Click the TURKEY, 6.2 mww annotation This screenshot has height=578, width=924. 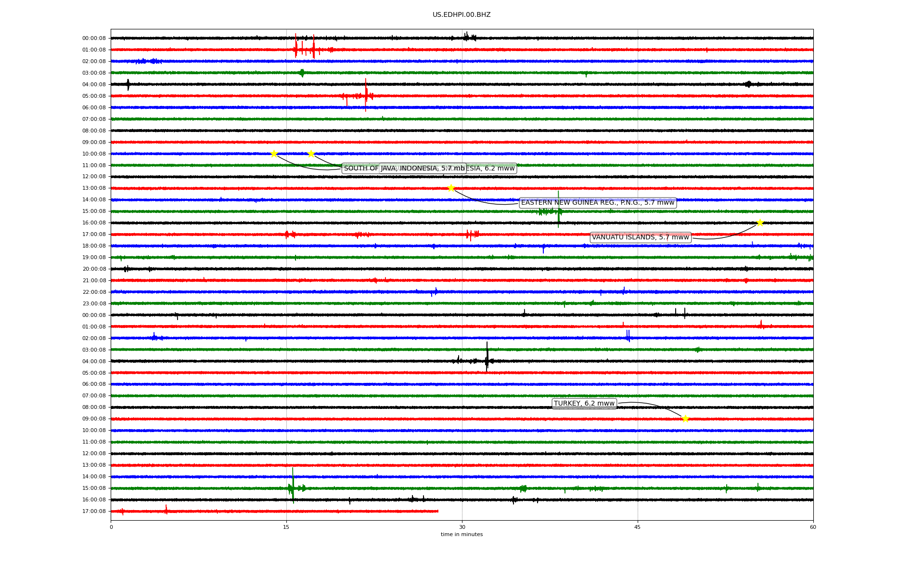(584, 404)
